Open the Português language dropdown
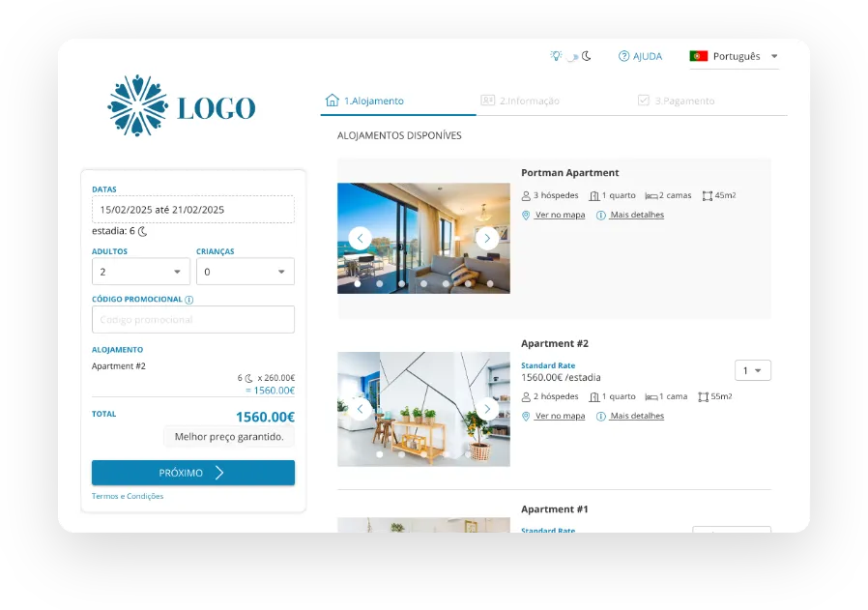The width and height of the screenshot is (868, 610). coord(734,56)
